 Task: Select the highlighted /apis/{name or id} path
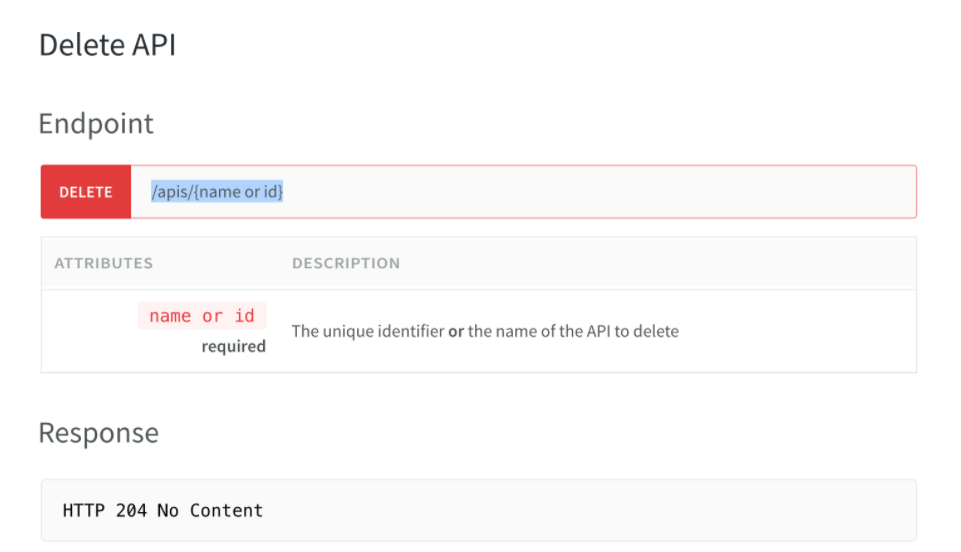(x=217, y=192)
